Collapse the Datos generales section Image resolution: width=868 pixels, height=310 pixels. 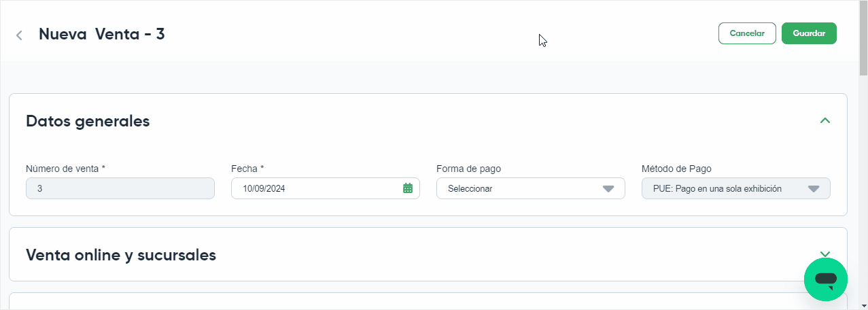(825, 121)
